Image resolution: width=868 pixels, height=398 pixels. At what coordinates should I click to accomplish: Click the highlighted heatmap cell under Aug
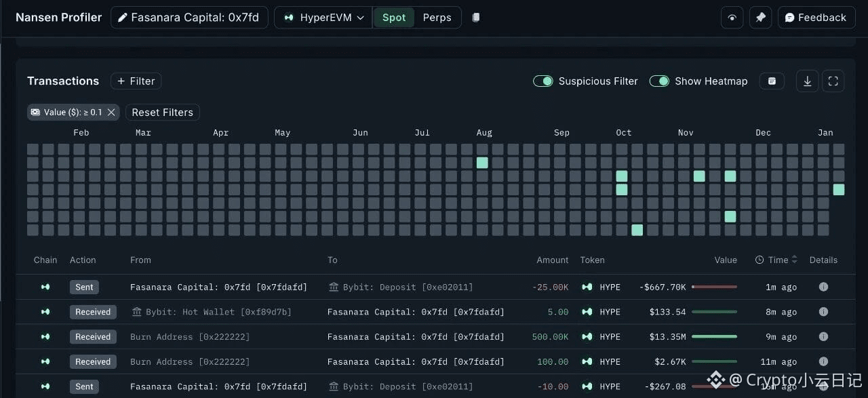(482, 163)
